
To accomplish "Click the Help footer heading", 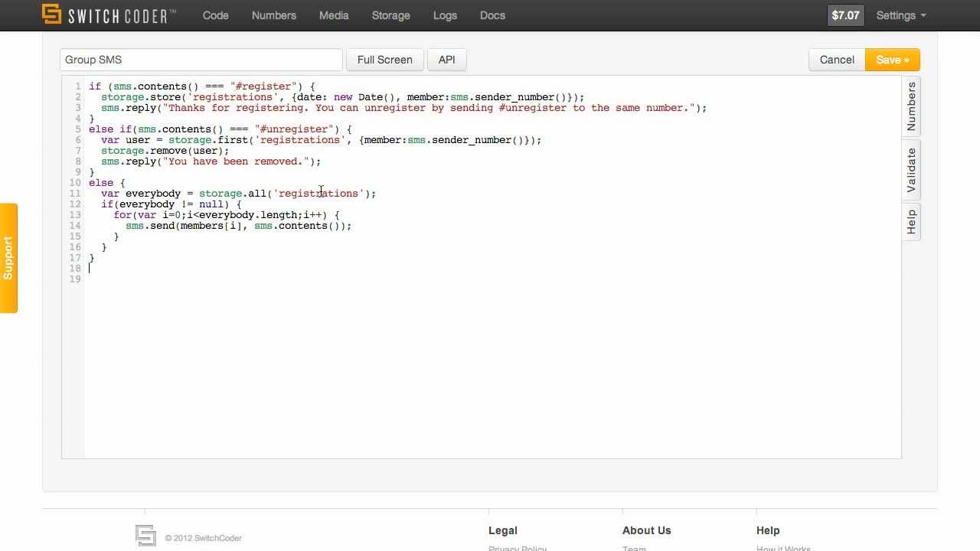I will (768, 530).
